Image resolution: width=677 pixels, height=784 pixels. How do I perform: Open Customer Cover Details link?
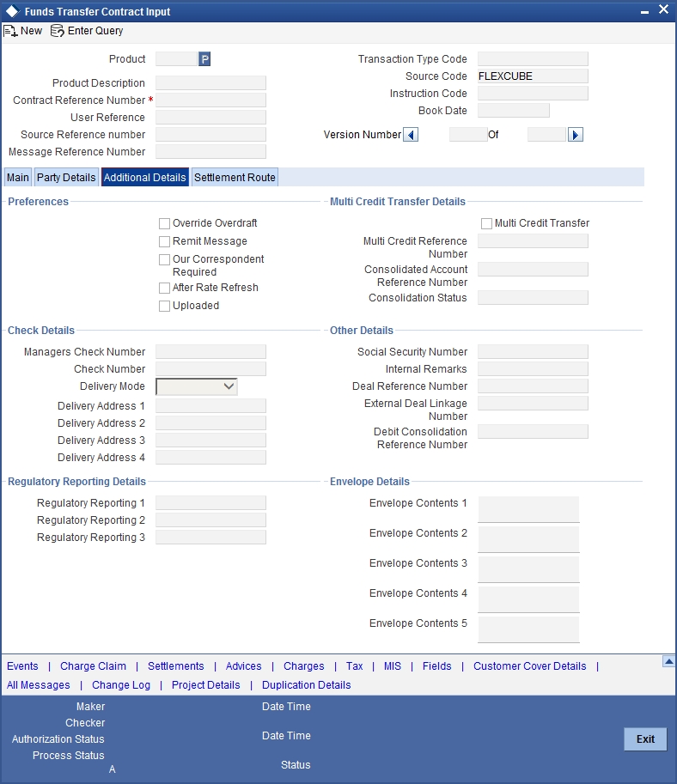[x=530, y=666]
